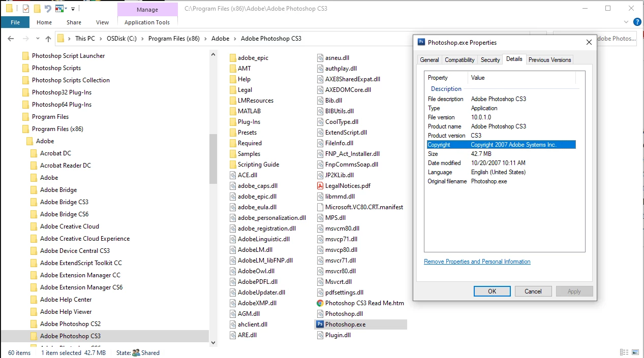Image resolution: width=644 pixels, height=358 pixels.
Task: Click the Ps icon in Properties dialog title
Action: point(421,43)
